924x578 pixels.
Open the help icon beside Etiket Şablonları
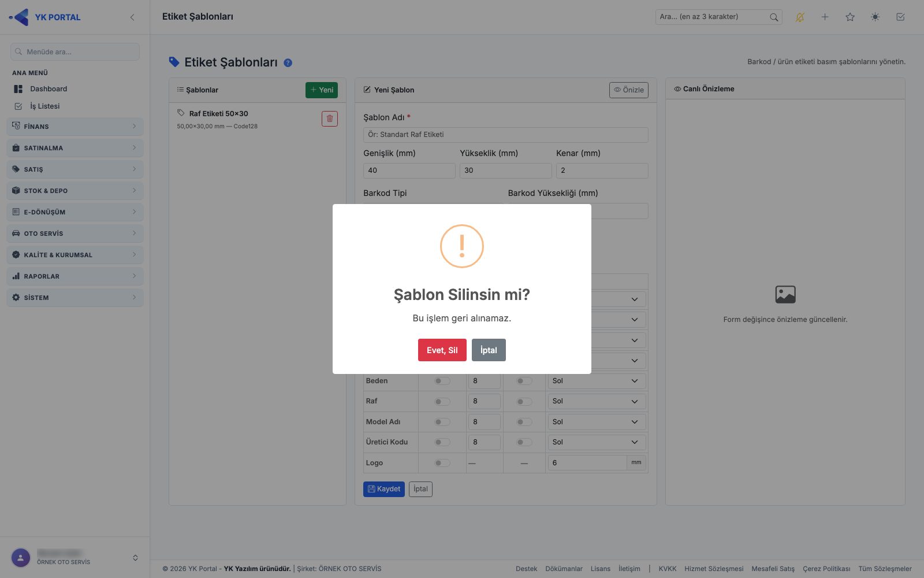pyautogui.click(x=288, y=63)
